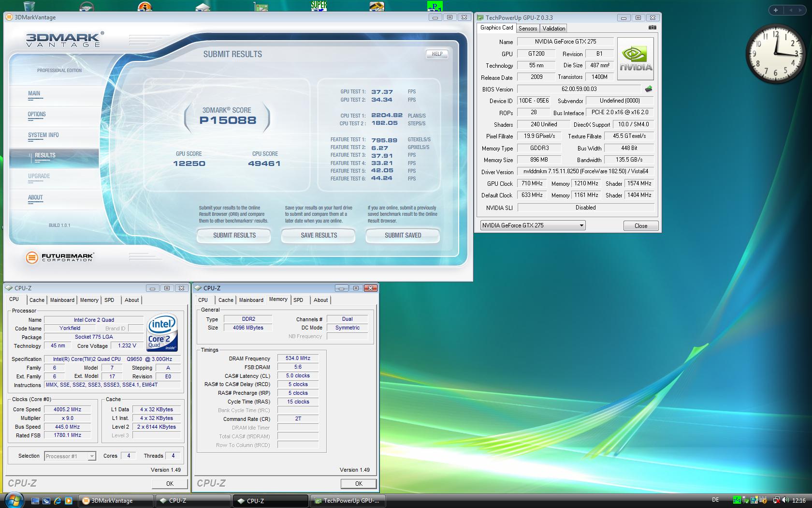Click the SUBMIT SAVED button
This screenshot has width=812, height=508.
(x=403, y=236)
